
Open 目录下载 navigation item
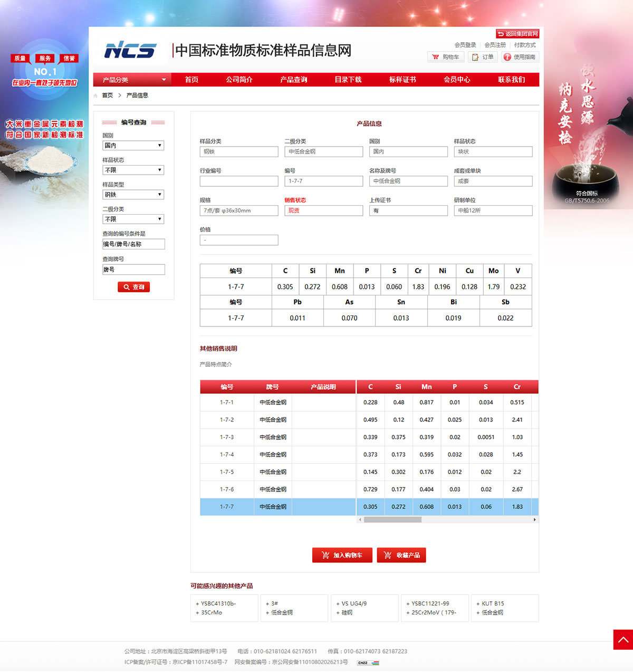348,80
